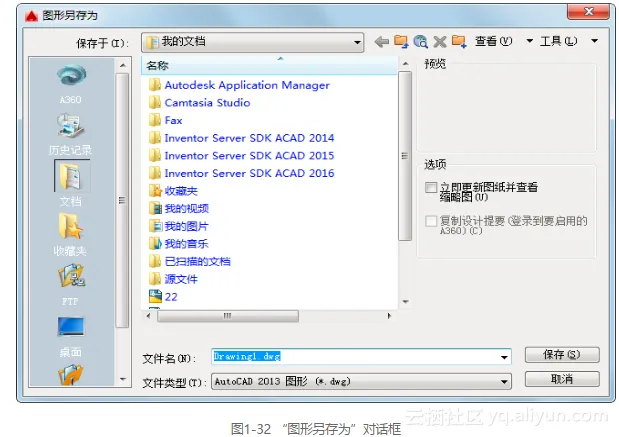The height and width of the screenshot is (437, 619).
Task: Select the 我的音乐 folder
Action: pyautogui.click(x=178, y=244)
